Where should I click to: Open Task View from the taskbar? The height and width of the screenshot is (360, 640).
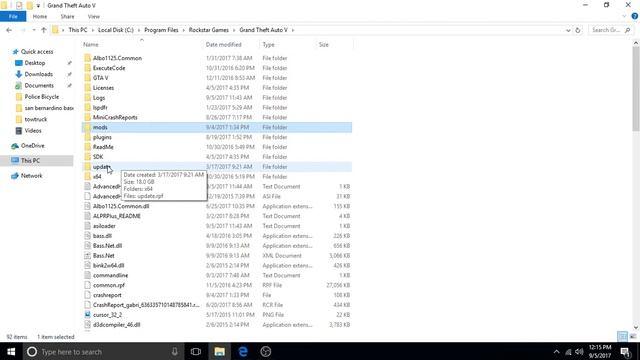[196, 351]
